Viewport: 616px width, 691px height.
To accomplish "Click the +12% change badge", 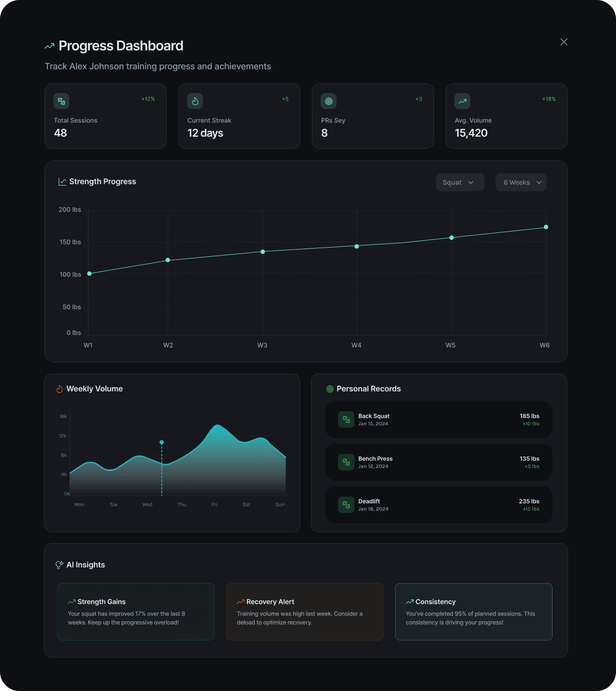I will click(148, 99).
